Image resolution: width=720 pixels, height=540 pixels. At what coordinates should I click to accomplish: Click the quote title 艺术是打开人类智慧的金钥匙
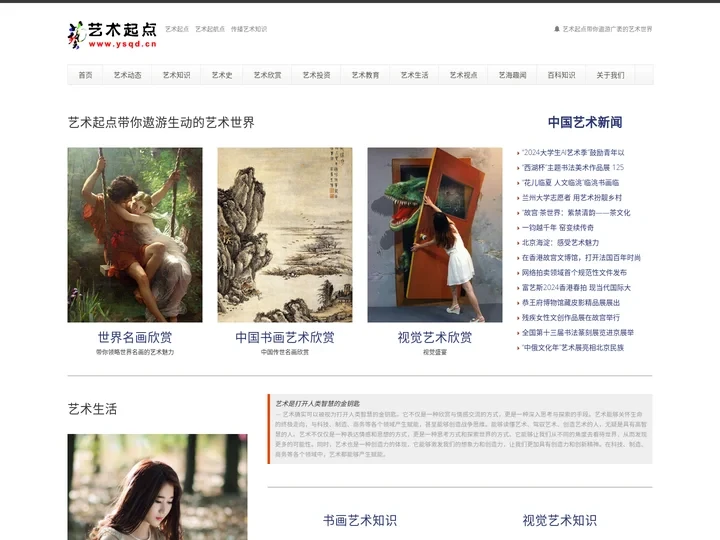317,404
